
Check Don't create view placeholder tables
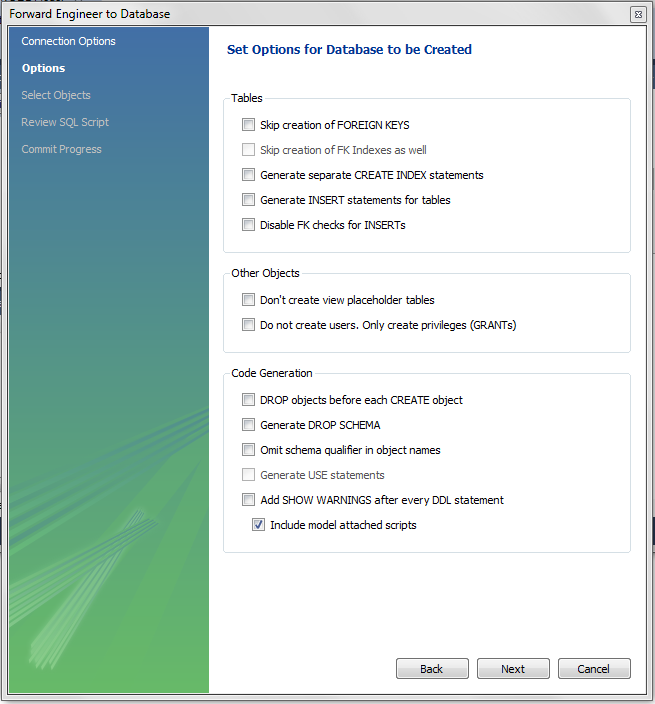[x=249, y=300]
